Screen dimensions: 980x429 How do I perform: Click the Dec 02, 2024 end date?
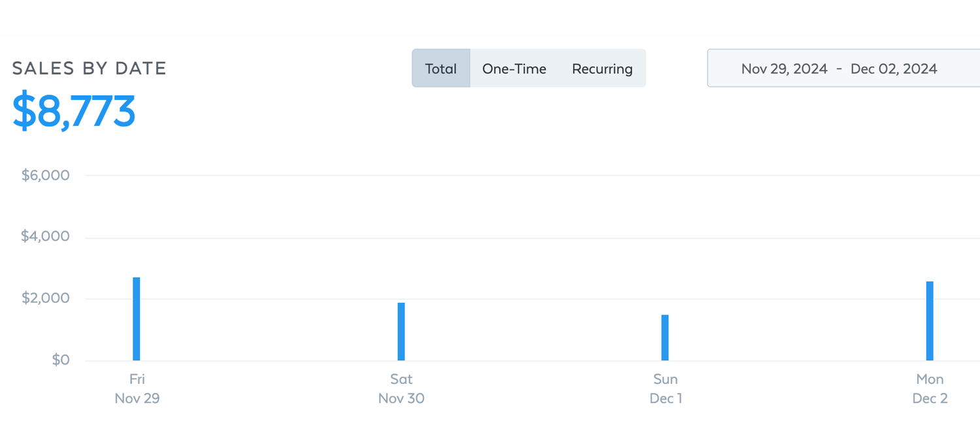[x=894, y=69]
